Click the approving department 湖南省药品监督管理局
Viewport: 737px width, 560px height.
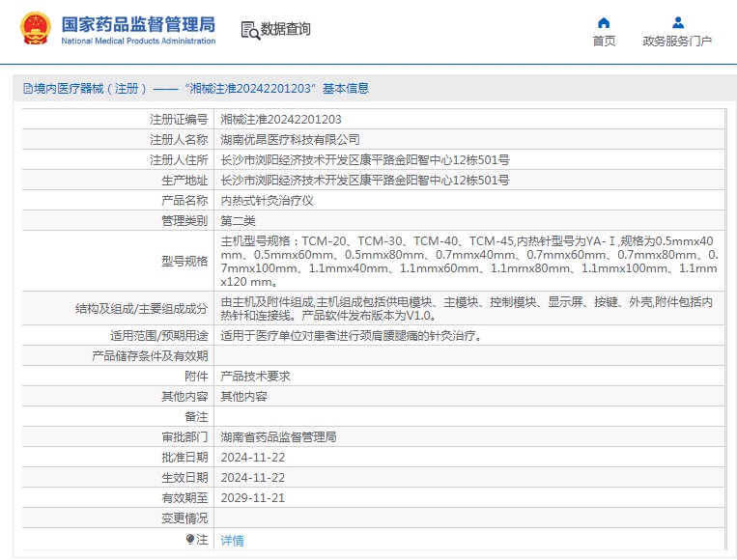pyautogui.click(x=278, y=437)
